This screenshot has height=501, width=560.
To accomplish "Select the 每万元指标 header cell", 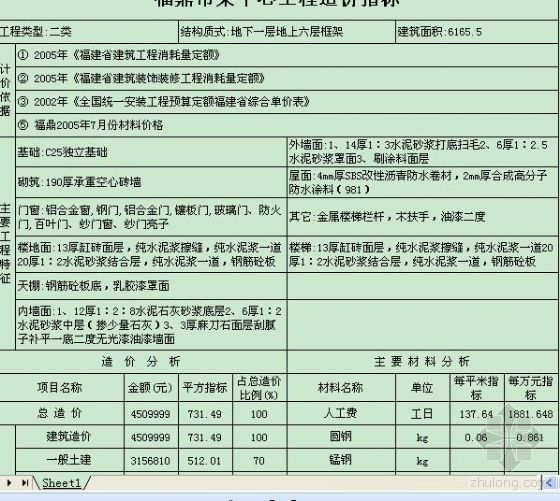I will pyautogui.click(x=531, y=387).
